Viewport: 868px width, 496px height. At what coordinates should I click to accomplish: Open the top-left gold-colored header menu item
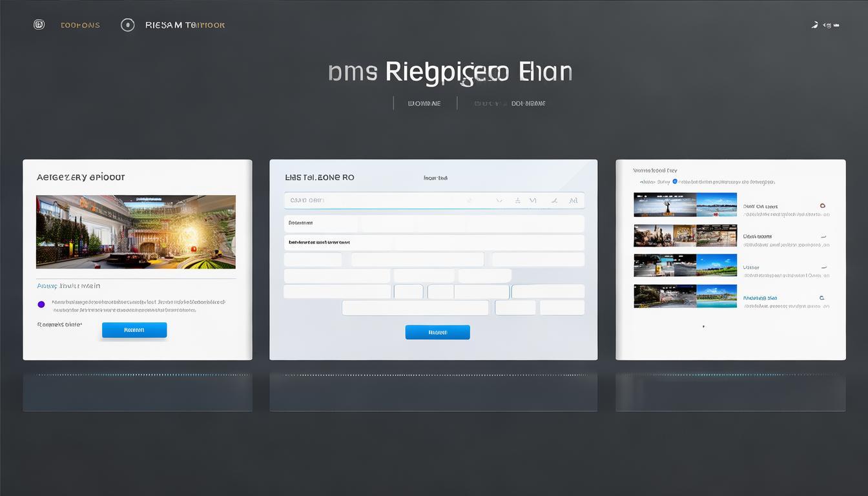[80, 25]
